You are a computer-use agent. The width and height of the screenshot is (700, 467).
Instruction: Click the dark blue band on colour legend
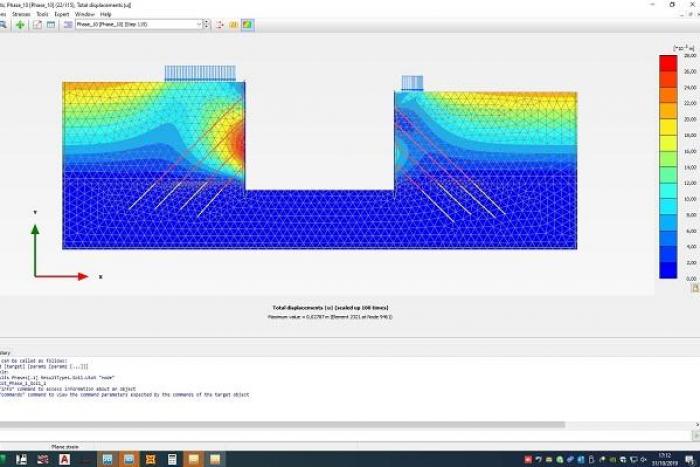(667, 270)
